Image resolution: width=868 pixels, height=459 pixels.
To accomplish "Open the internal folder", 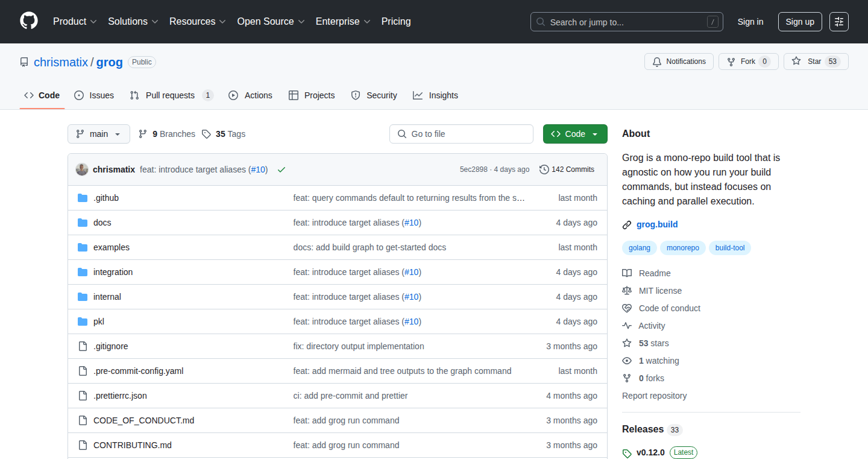I will click(107, 297).
